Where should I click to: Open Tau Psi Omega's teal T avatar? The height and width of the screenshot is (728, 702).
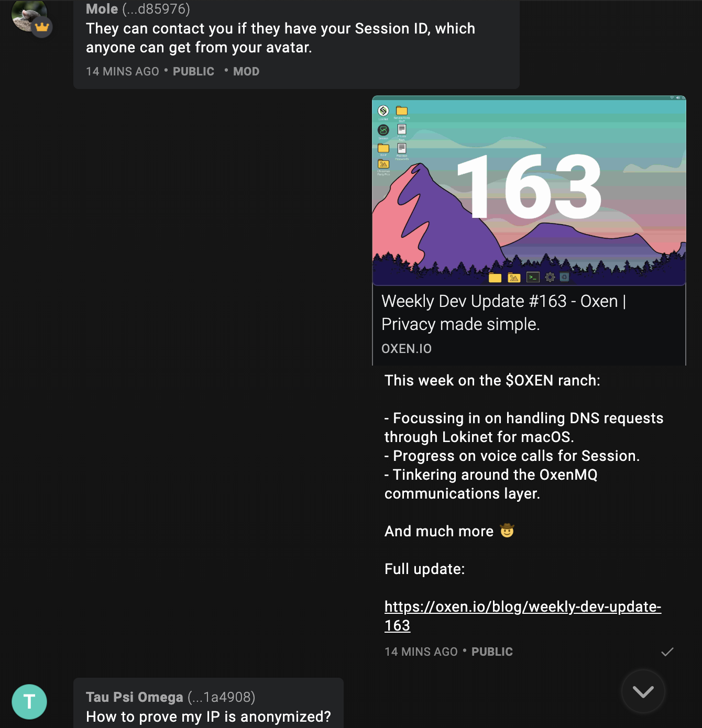tap(29, 702)
